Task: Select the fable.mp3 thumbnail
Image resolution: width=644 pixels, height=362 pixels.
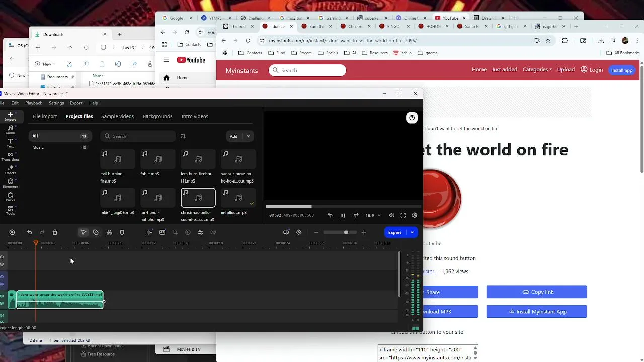Action: [158, 159]
